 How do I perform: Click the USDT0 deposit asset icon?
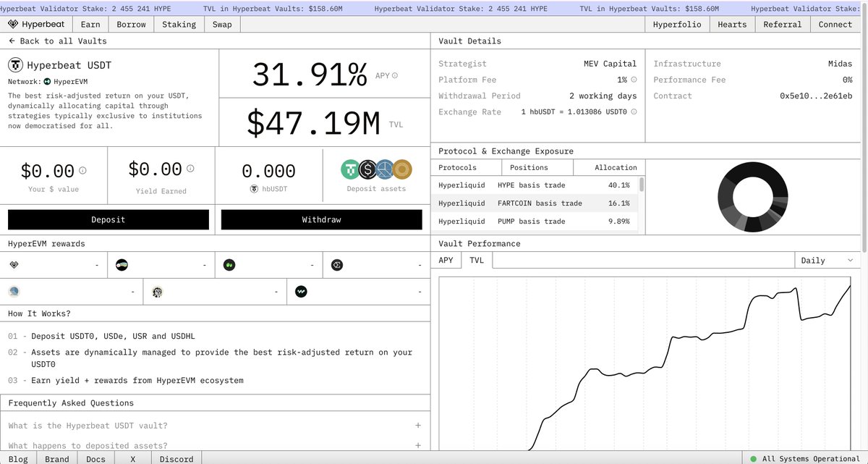coord(351,169)
